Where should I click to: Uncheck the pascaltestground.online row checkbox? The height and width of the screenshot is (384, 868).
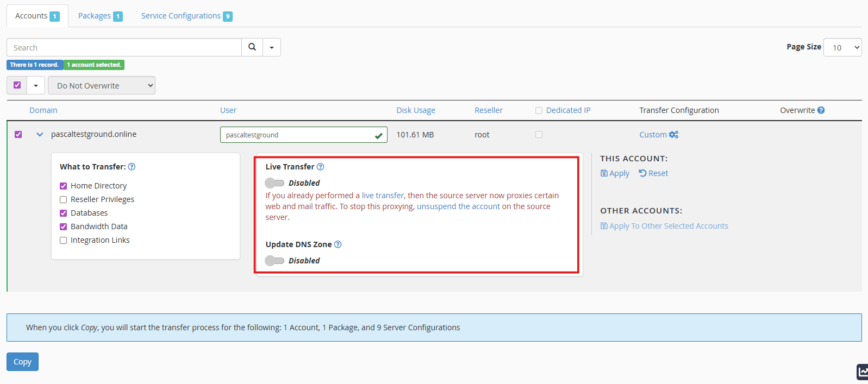(x=18, y=134)
